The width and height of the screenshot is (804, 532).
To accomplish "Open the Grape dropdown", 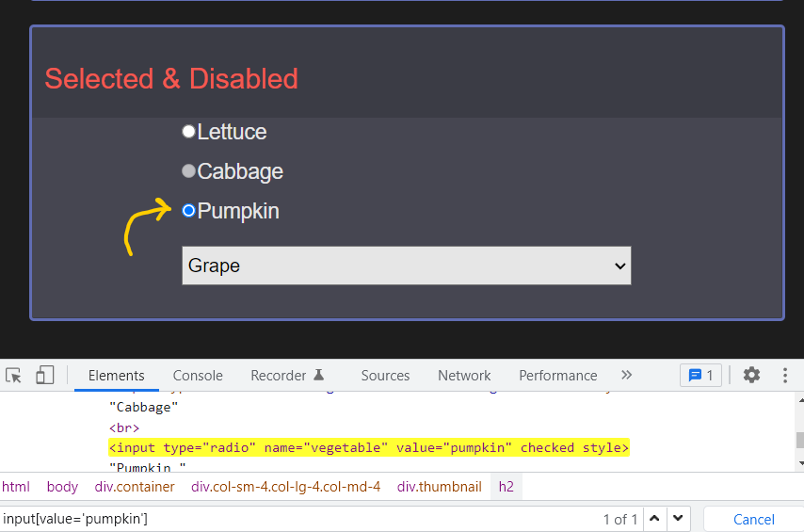I will pos(407,266).
